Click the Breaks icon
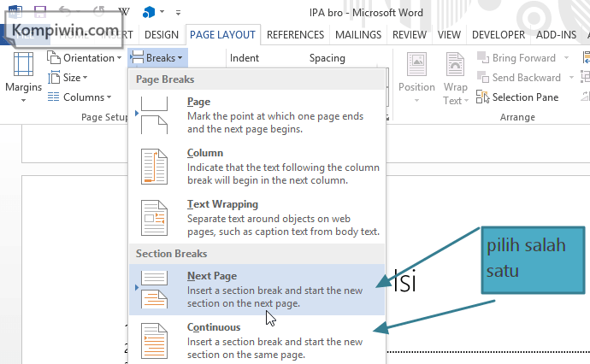Viewport: 590px width, 364px height. click(x=137, y=57)
